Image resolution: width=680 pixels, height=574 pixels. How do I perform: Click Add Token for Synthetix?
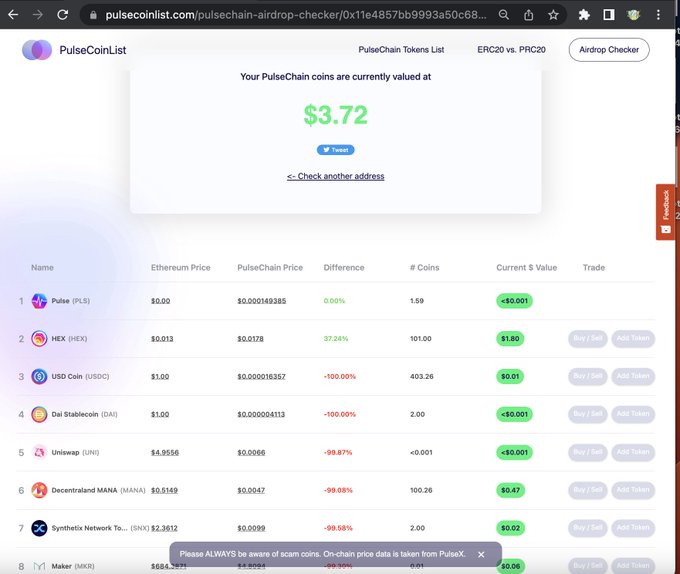point(633,528)
